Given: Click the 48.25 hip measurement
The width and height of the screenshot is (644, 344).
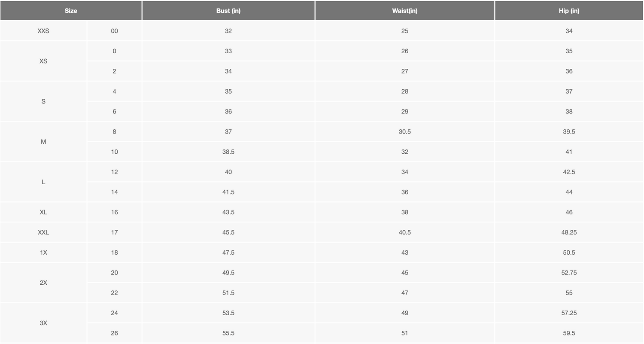Looking at the screenshot, I should pos(569,232).
